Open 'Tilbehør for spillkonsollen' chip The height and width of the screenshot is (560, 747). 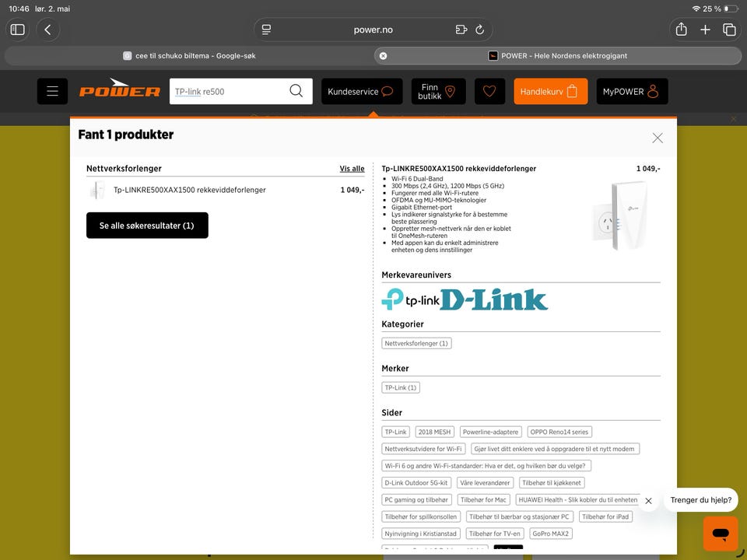(x=421, y=516)
